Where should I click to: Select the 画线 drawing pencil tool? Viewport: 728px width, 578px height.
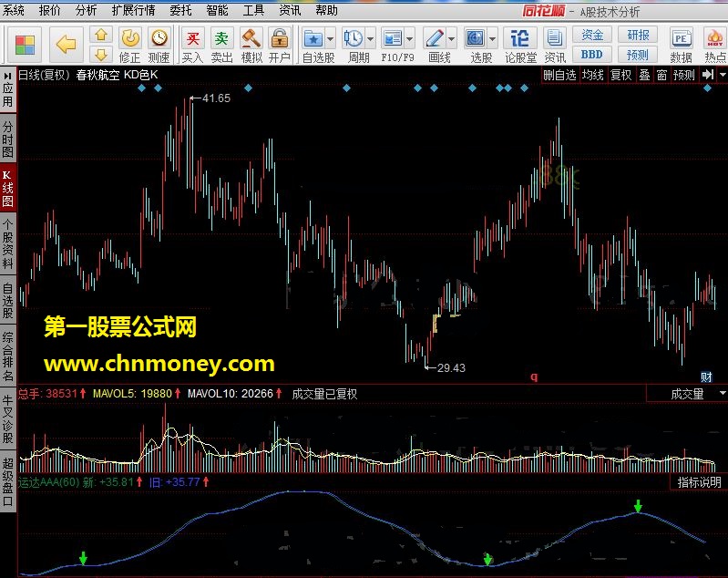point(435,39)
